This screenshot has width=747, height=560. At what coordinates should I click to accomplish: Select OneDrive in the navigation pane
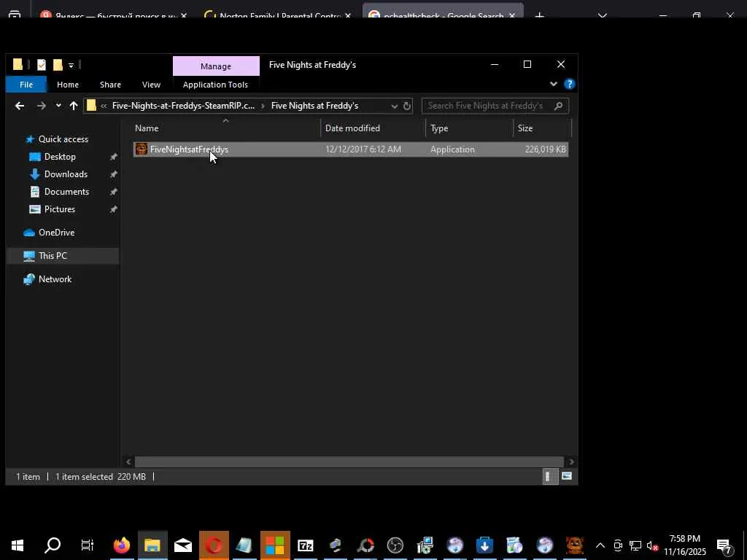[56, 233]
